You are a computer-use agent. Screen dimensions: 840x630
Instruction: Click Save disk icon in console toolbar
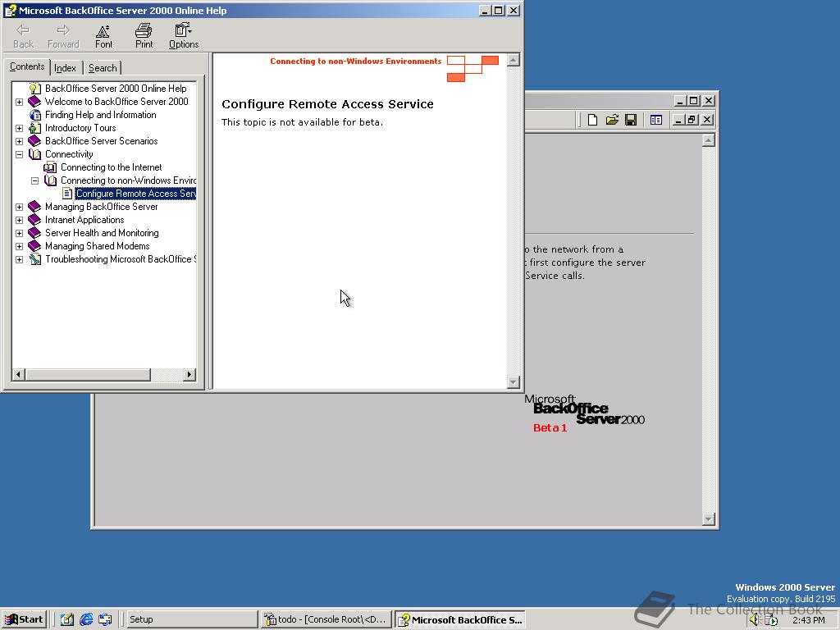[631, 120]
